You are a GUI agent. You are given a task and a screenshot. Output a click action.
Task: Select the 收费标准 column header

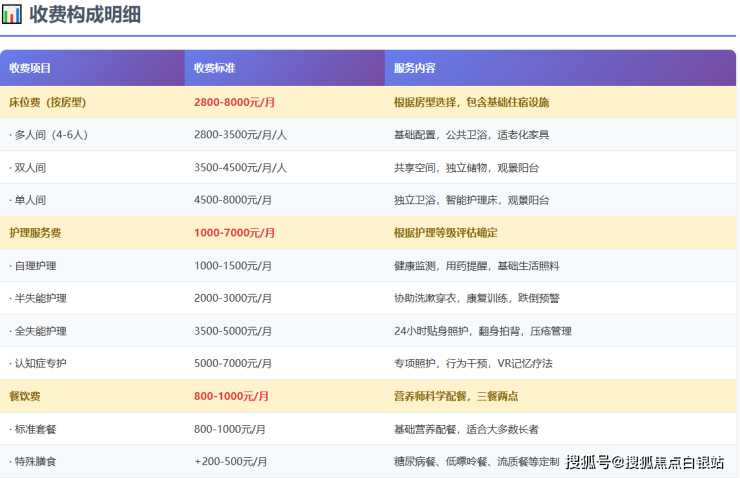(x=214, y=68)
